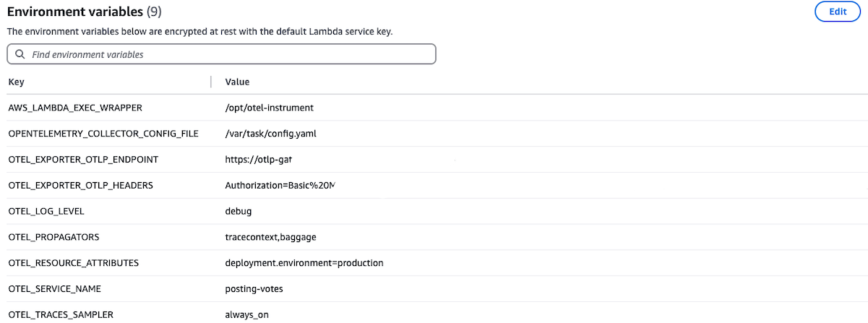Select the OTEL_PROPAGATORS key
Image resolution: width=868 pixels, height=323 pixels.
53,237
